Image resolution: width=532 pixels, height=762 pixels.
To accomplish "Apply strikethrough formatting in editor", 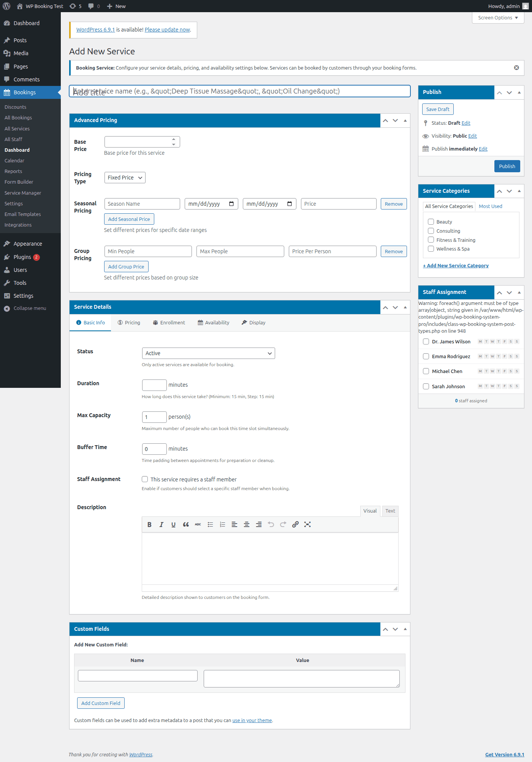I will point(198,524).
